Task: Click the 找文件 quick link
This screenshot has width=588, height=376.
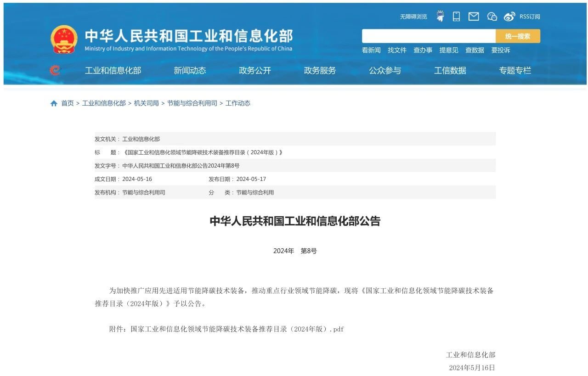Action: tap(397, 50)
